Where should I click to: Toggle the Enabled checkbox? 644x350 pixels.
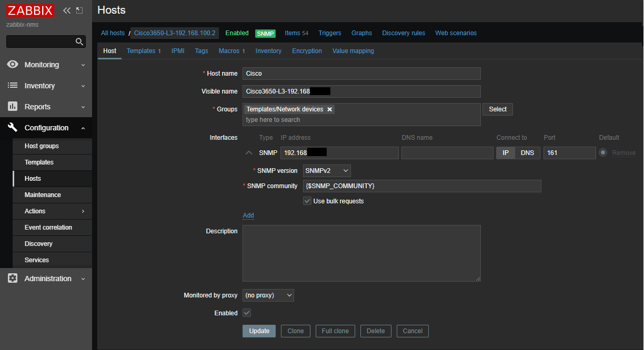click(247, 313)
